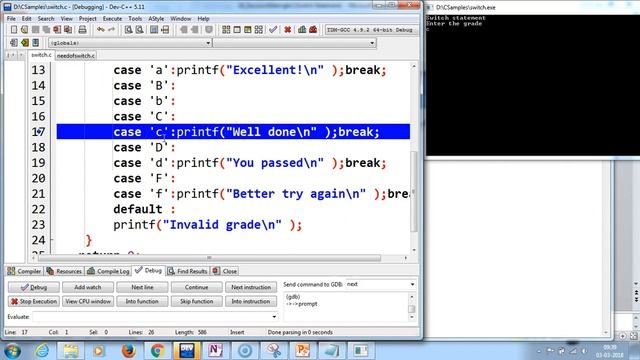
Task: Click the Close All toolbar icon
Action: pos(68,30)
